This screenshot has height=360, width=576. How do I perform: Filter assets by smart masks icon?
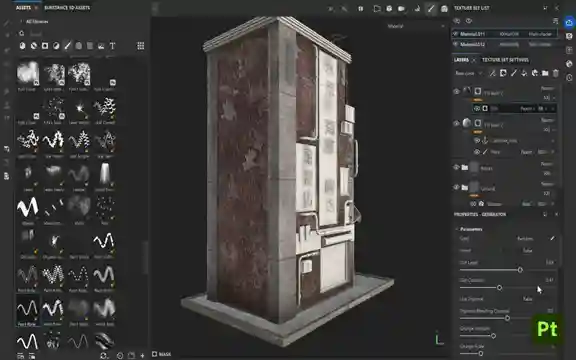(x=45, y=46)
